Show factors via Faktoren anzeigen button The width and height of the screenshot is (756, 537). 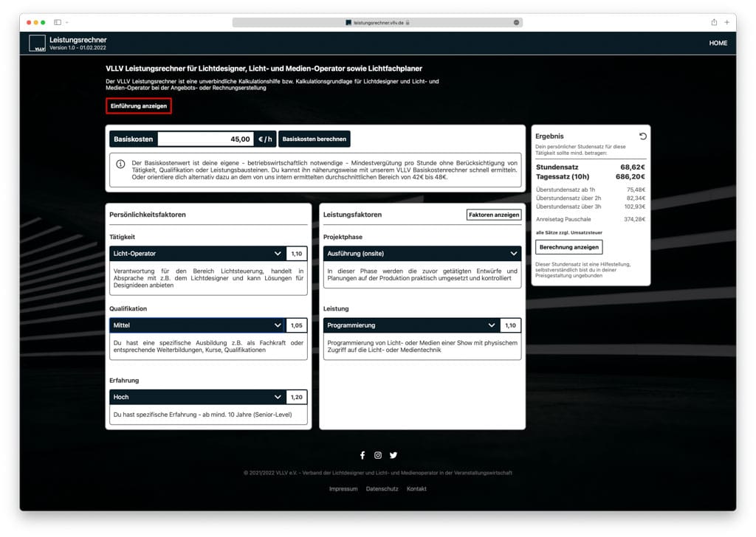[x=494, y=215]
